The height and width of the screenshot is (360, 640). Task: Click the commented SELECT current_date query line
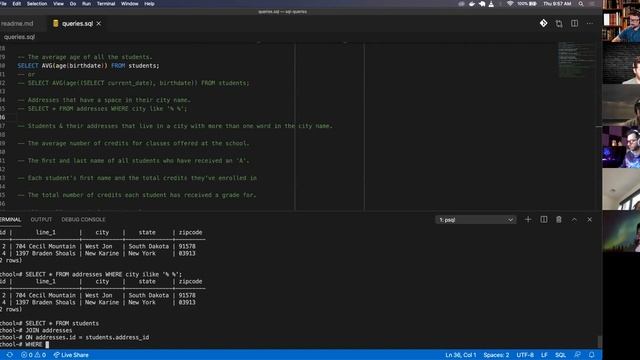click(x=133, y=83)
